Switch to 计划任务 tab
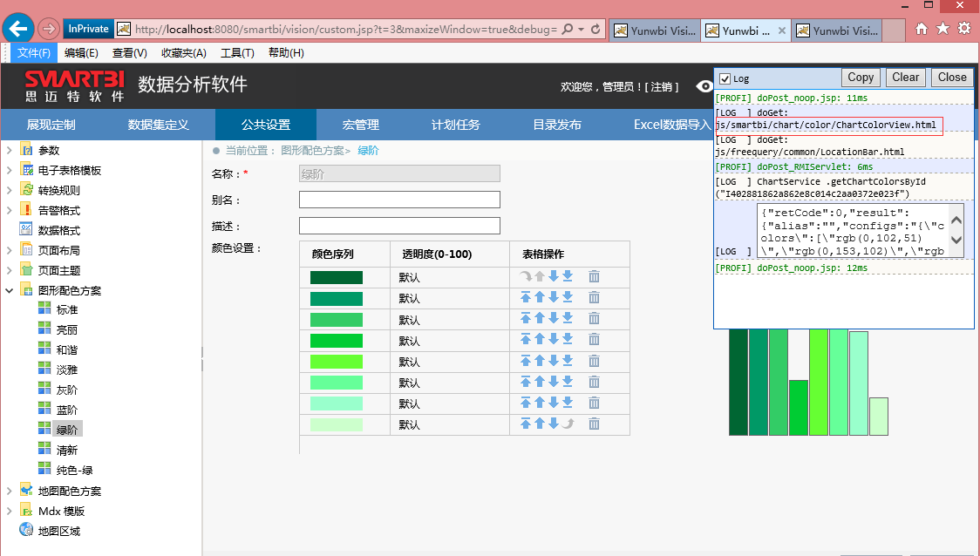The width and height of the screenshot is (980, 556). click(456, 125)
